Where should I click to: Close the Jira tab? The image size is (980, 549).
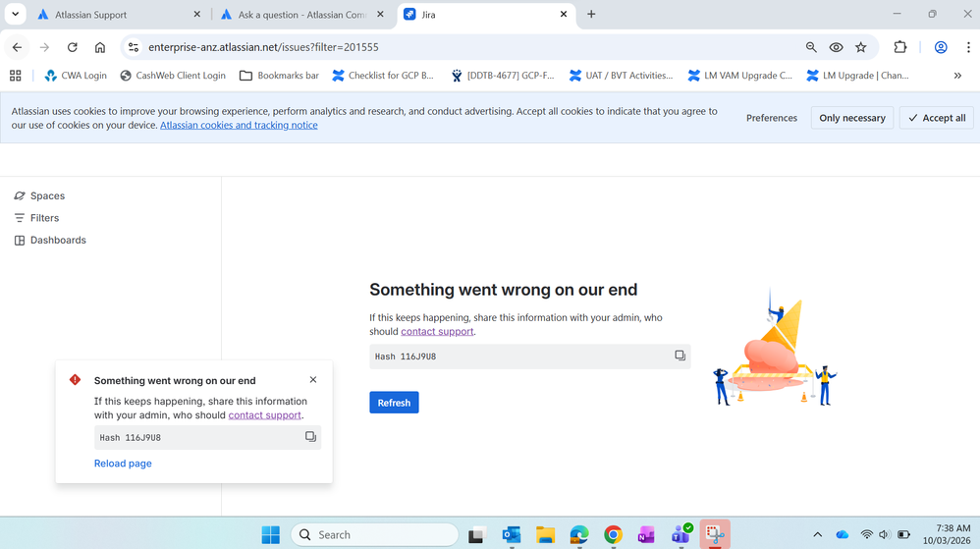(x=563, y=15)
